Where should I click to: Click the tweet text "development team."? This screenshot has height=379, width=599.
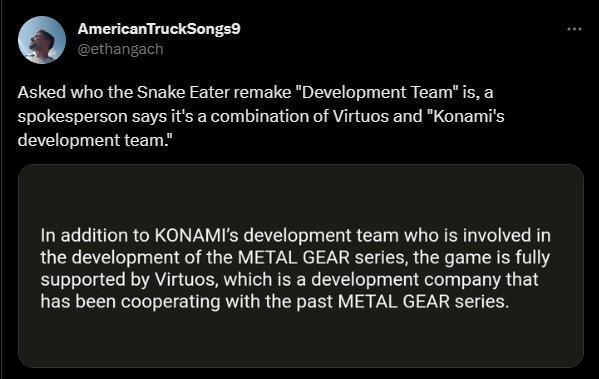pyautogui.click(x=95, y=140)
